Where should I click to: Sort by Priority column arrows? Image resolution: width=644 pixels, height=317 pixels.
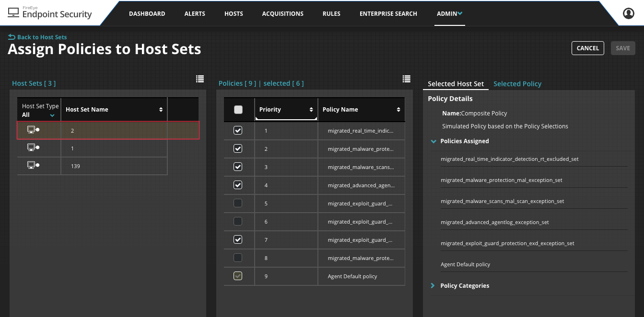[x=311, y=110]
